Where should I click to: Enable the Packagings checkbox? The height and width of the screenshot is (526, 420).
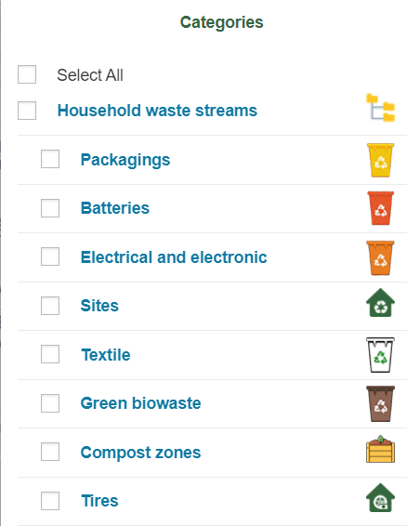click(x=50, y=159)
